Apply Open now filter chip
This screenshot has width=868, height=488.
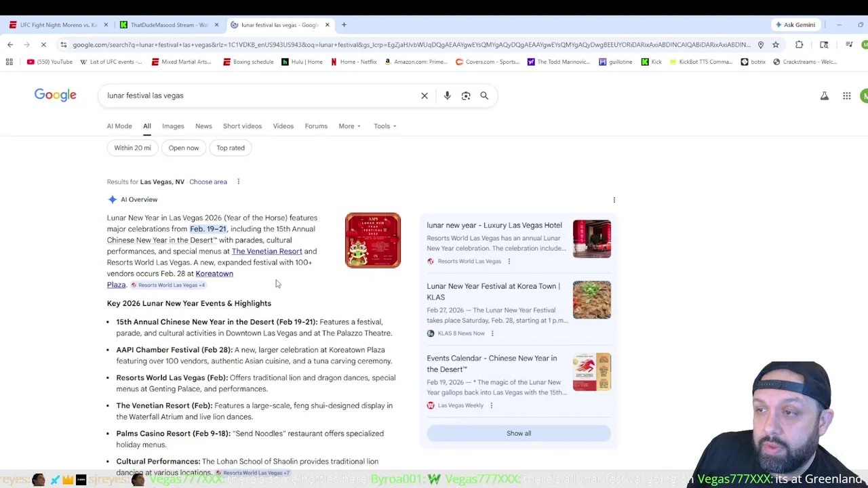pyautogui.click(x=184, y=148)
